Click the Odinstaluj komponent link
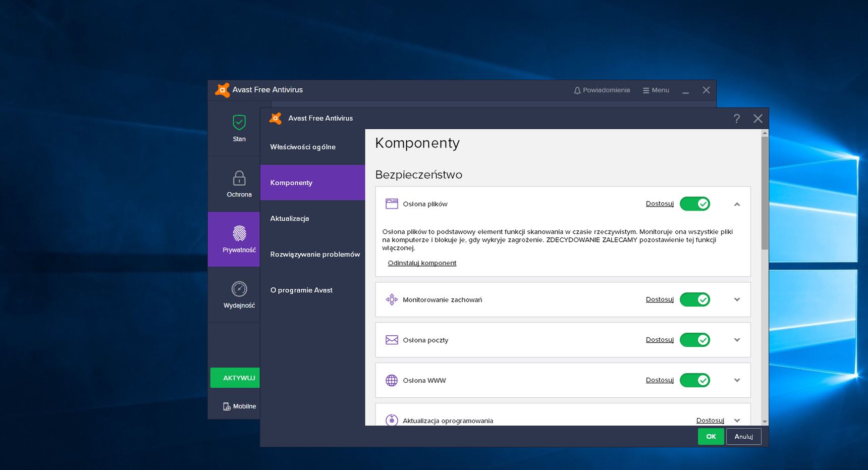 (422, 263)
